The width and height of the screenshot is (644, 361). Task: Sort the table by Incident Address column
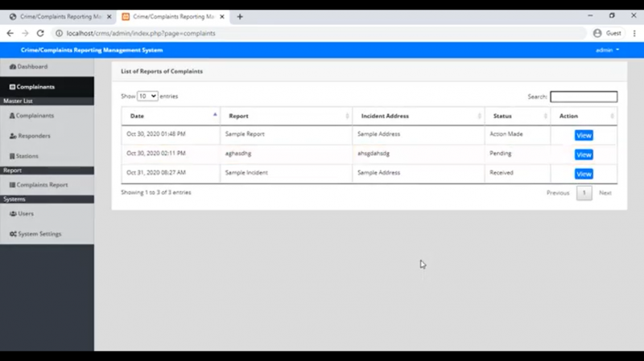pos(419,116)
